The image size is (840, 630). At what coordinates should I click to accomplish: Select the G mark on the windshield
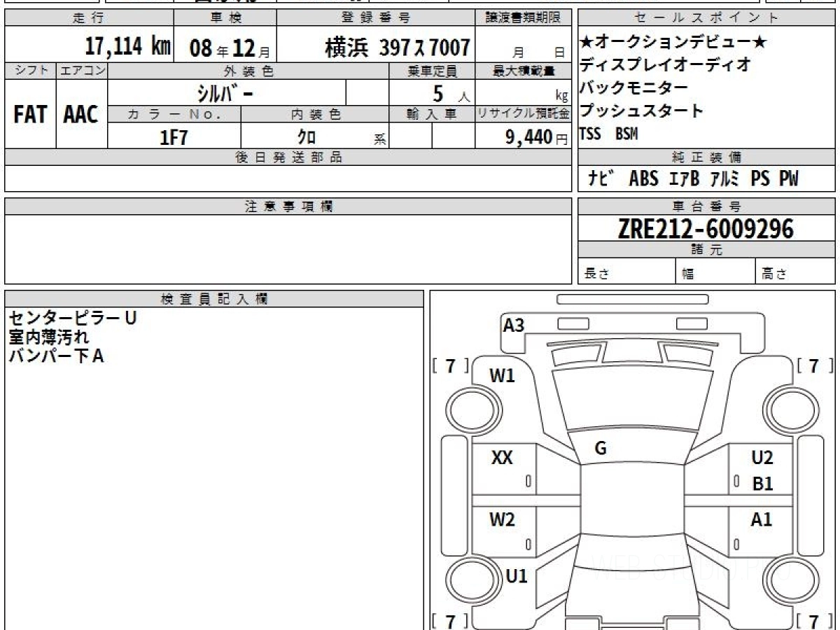(x=600, y=449)
